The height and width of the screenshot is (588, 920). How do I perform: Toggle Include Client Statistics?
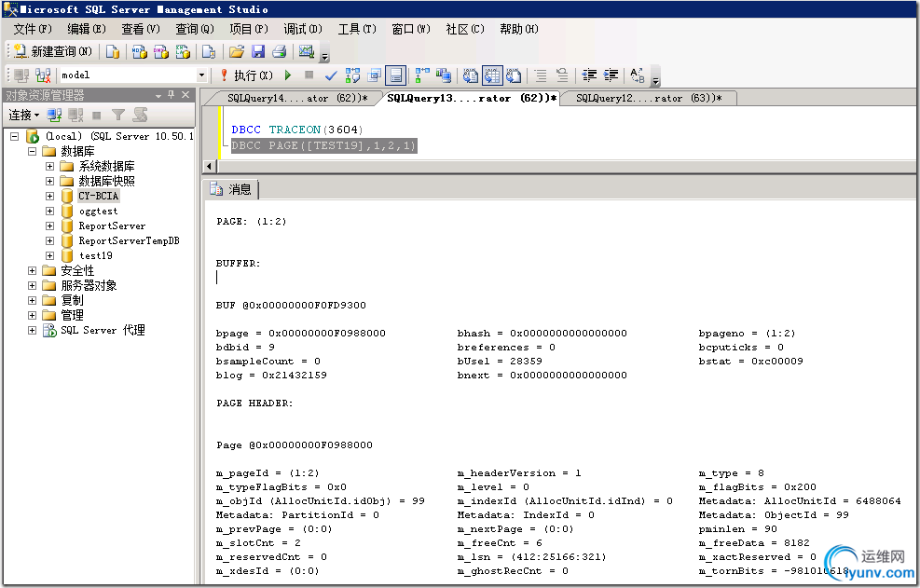coord(444,75)
